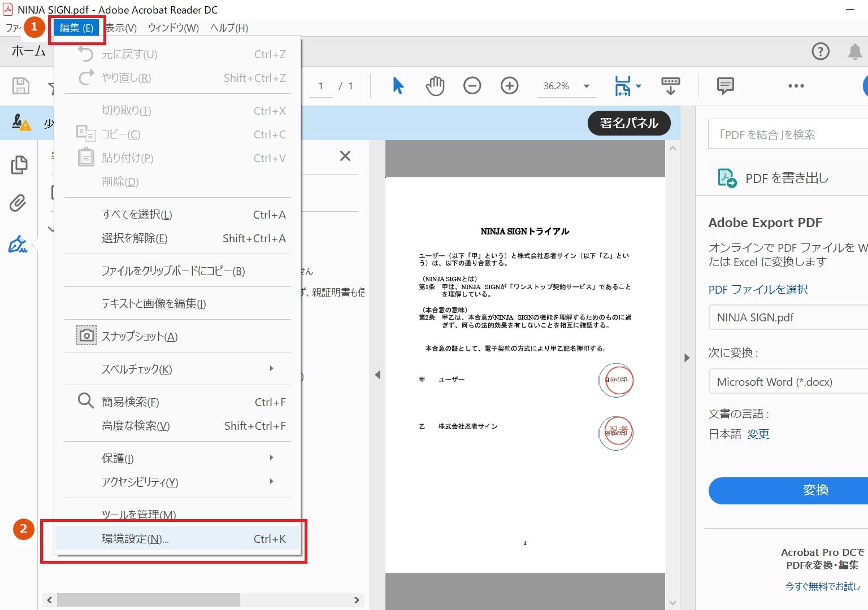The image size is (868, 610).
Task: Open the ヘルプ(H) menu
Action: tap(229, 28)
